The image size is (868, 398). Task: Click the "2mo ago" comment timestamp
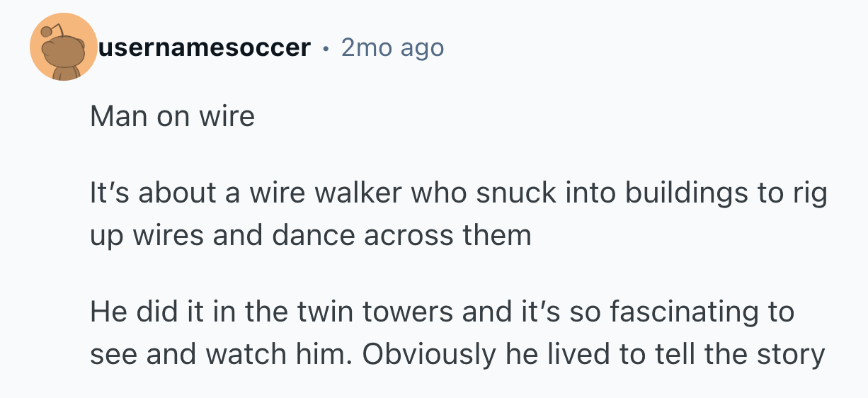point(392,47)
